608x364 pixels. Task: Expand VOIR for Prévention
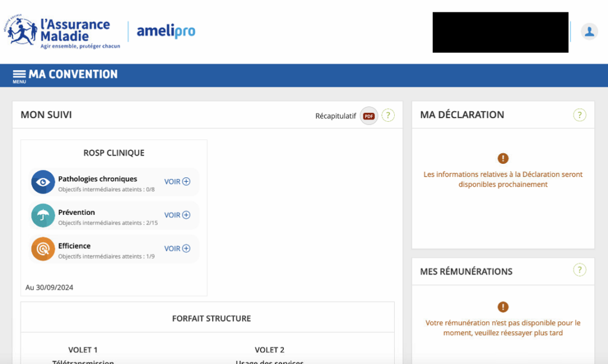pos(177,215)
